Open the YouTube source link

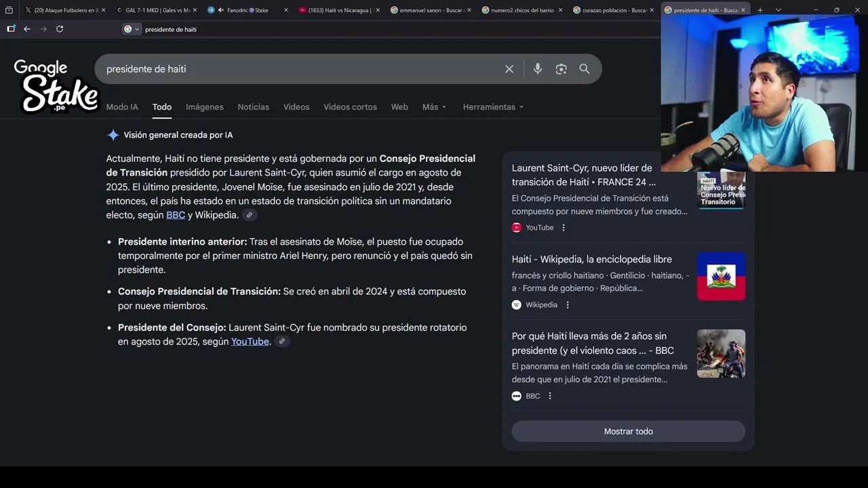click(250, 342)
